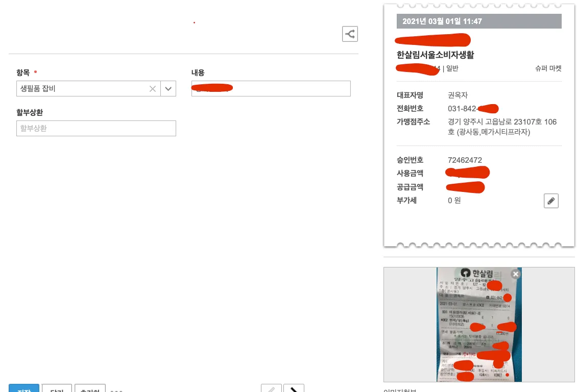Click the pencil edit icon beside 부가세

click(551, 201)
